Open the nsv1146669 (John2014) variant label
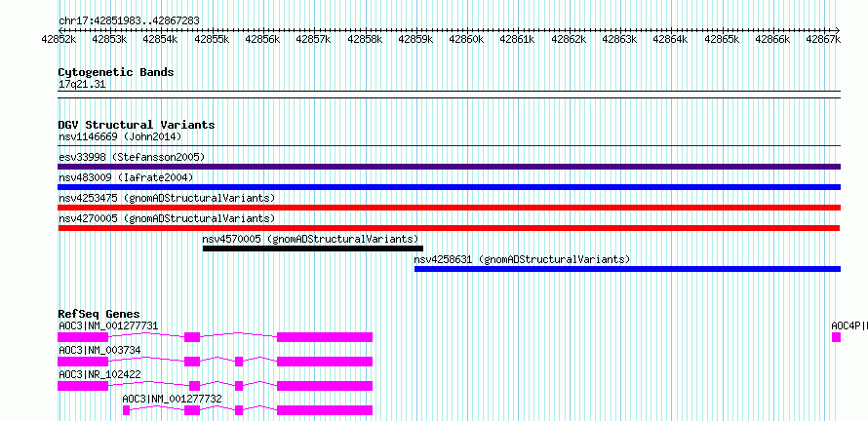Image resolution: width=868 pixels, height=421 pixels. (x=120, y=136)
